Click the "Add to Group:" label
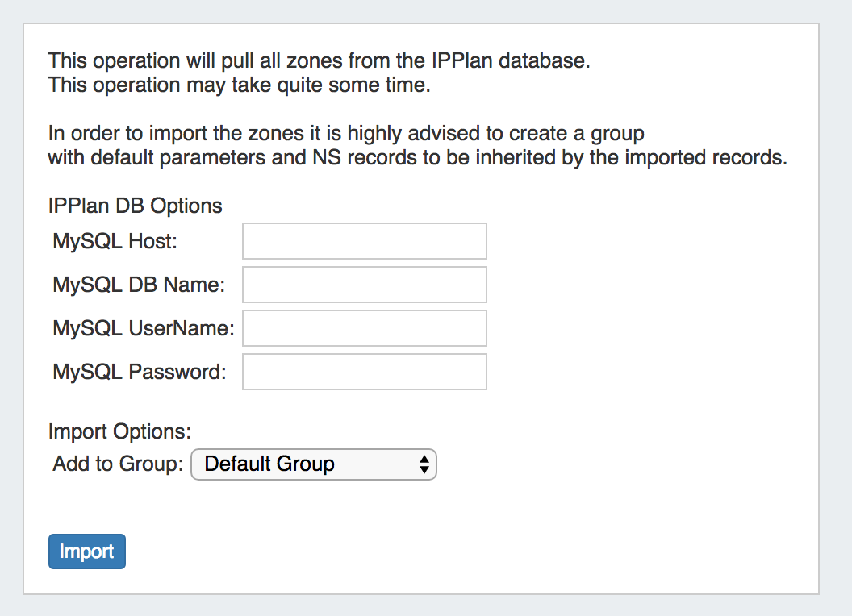 [x=118, y=464]
